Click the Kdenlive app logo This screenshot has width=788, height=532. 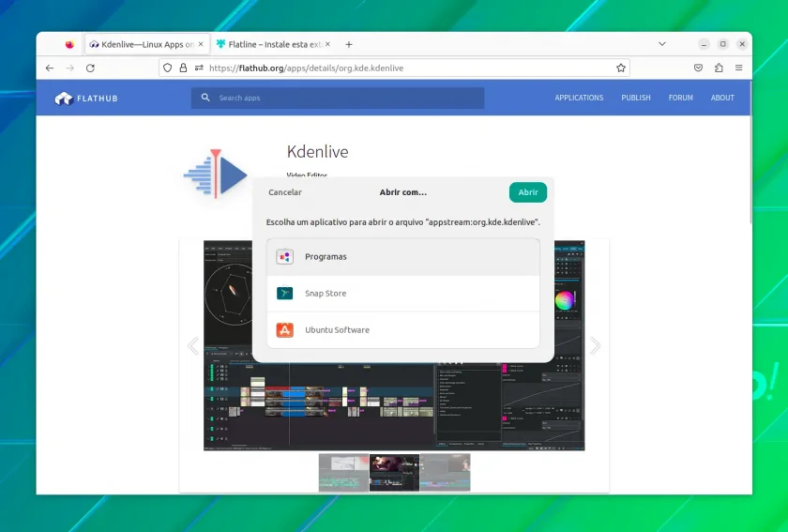tap(216, 173)
